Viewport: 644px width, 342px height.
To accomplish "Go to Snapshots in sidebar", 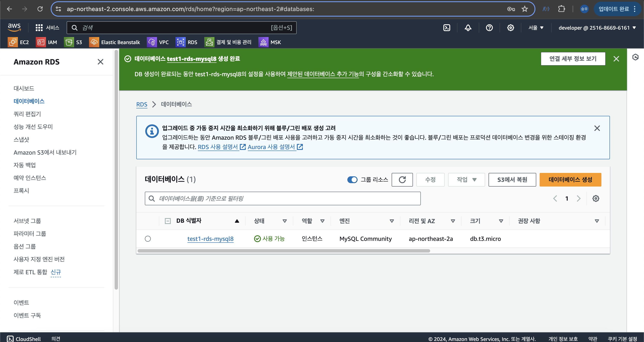I will 21,139.
